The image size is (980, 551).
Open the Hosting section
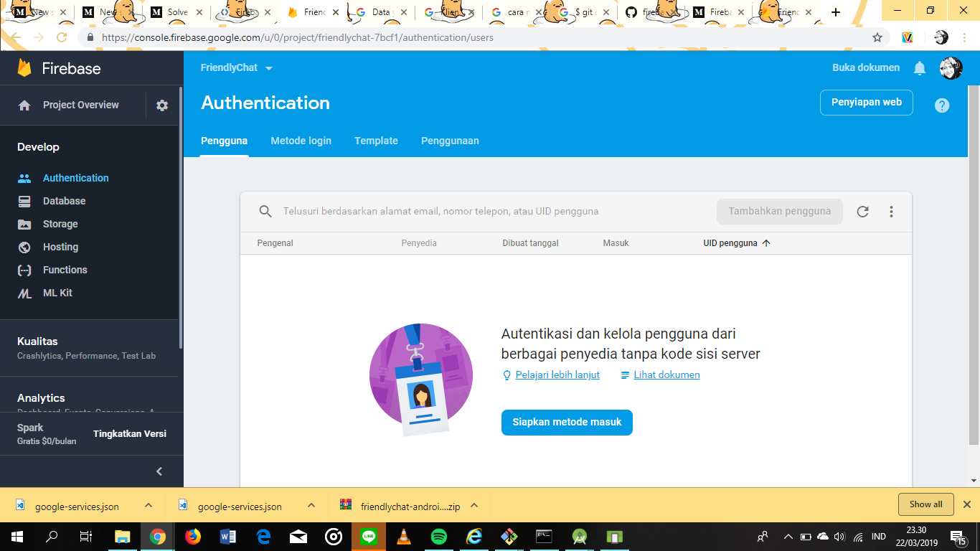pos(62,247)
